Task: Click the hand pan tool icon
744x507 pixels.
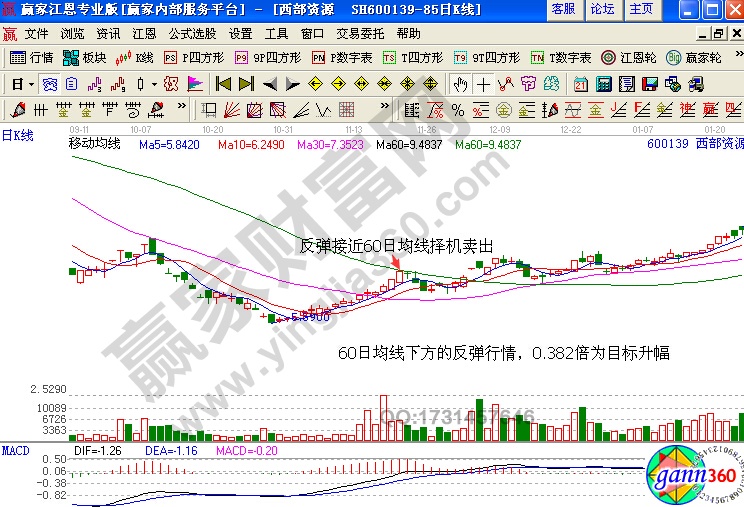Action: [x=460, y=84]
